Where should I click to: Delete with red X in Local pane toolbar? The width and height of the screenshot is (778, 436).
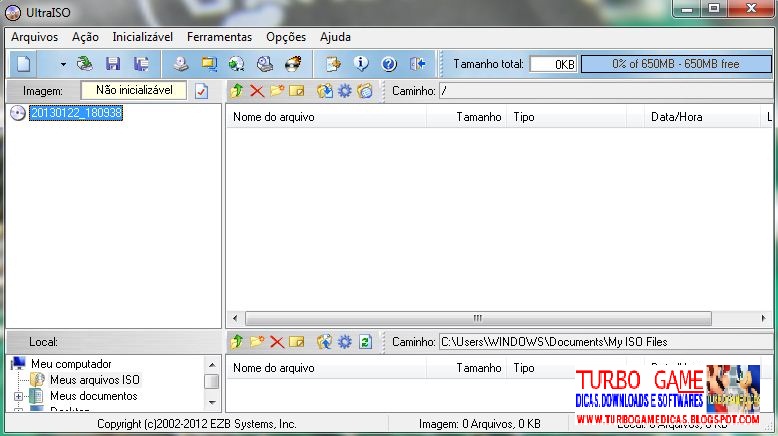[277, 342]
